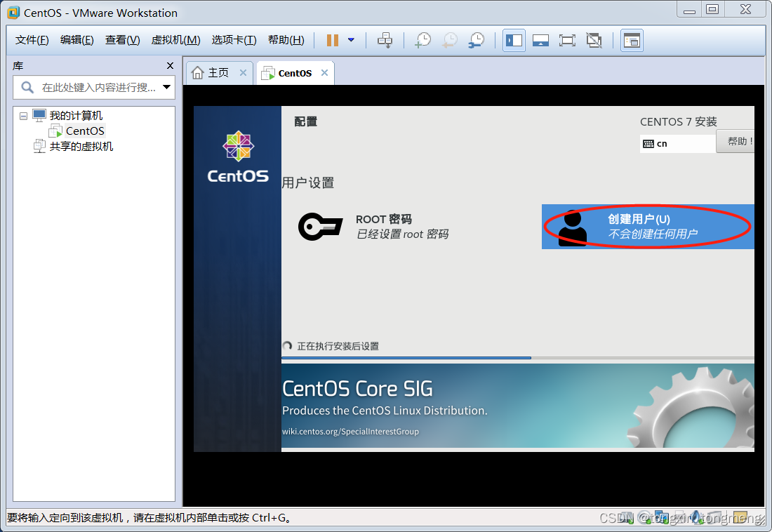Click the 正在执行安装后设置 status text
This screenshot has height=532, width=772.
[338, 346]
